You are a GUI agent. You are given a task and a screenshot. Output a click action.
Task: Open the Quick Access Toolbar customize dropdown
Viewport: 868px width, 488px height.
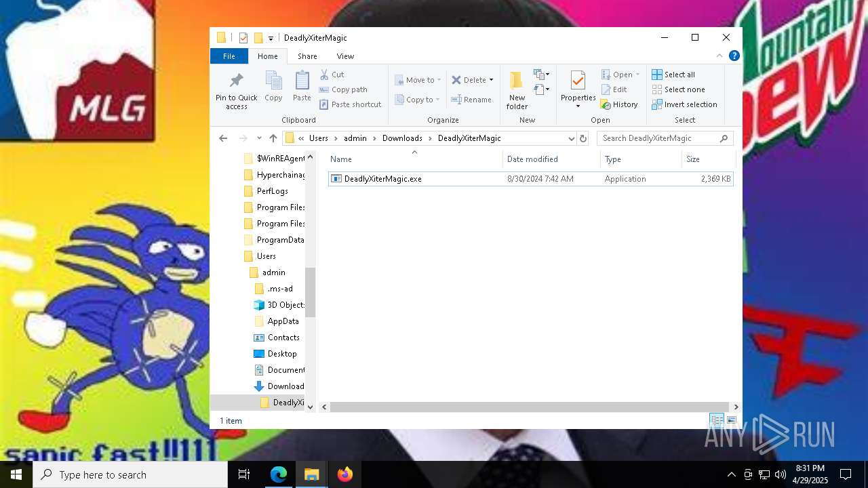pyautogui.click(x=271, y=38)
